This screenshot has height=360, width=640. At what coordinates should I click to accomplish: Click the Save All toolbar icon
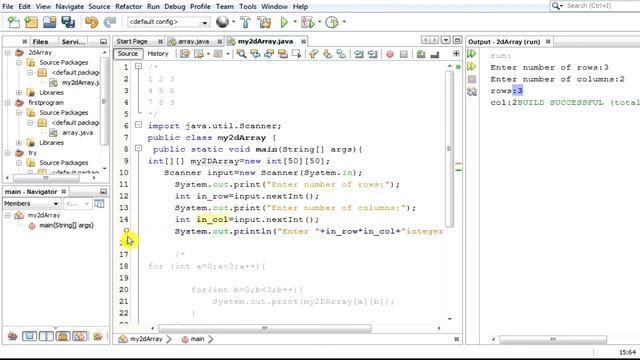[68, 22]
